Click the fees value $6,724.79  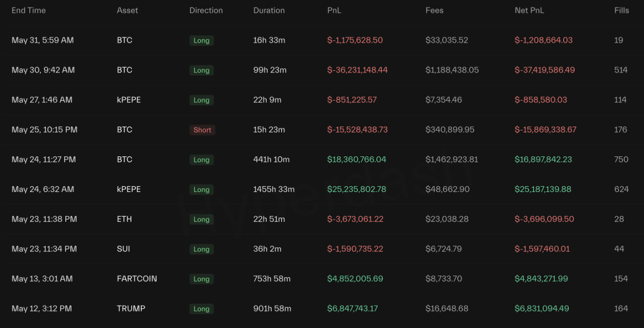click(443, 249)
